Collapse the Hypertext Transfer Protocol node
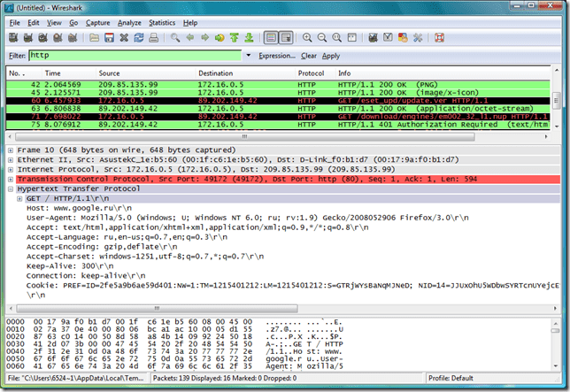 [11, 188]
